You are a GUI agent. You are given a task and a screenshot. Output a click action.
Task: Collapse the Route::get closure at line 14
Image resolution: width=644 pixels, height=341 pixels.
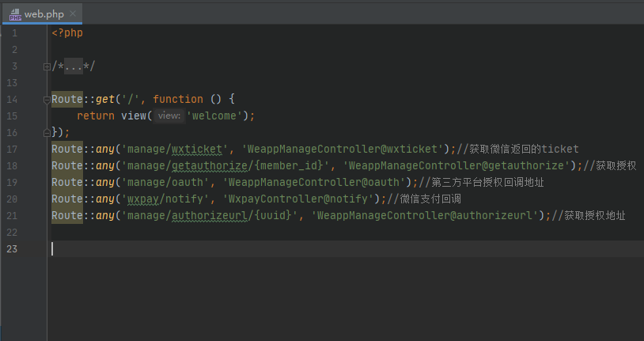point(47,100)
